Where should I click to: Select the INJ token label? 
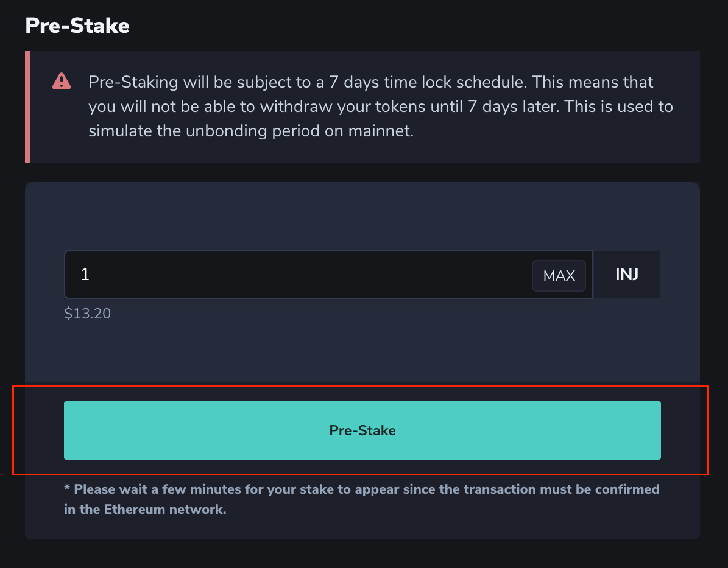(626, 275)
